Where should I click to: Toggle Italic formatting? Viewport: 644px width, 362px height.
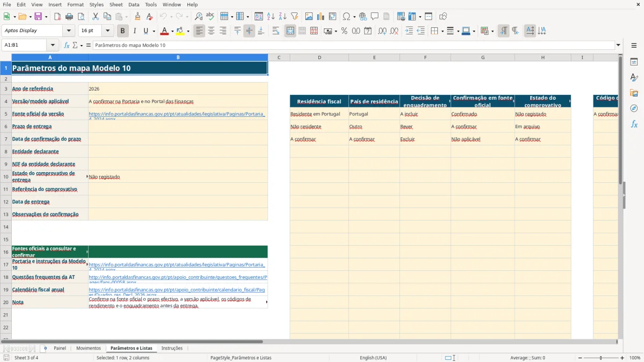coord(135,31)
